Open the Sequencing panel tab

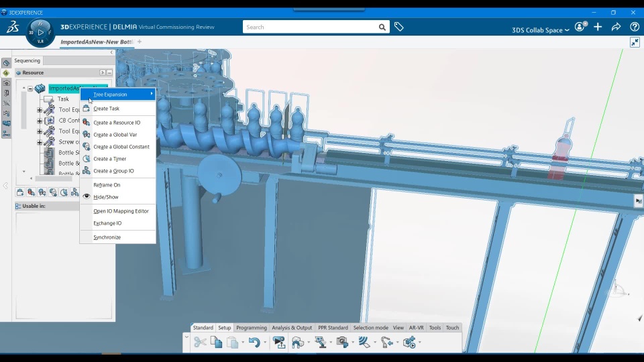(27, 61)
